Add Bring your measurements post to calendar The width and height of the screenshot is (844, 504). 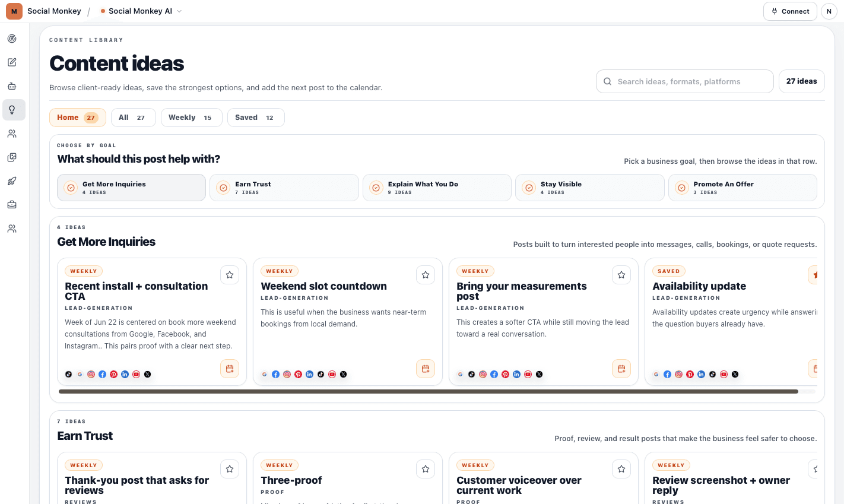[621, 369]
